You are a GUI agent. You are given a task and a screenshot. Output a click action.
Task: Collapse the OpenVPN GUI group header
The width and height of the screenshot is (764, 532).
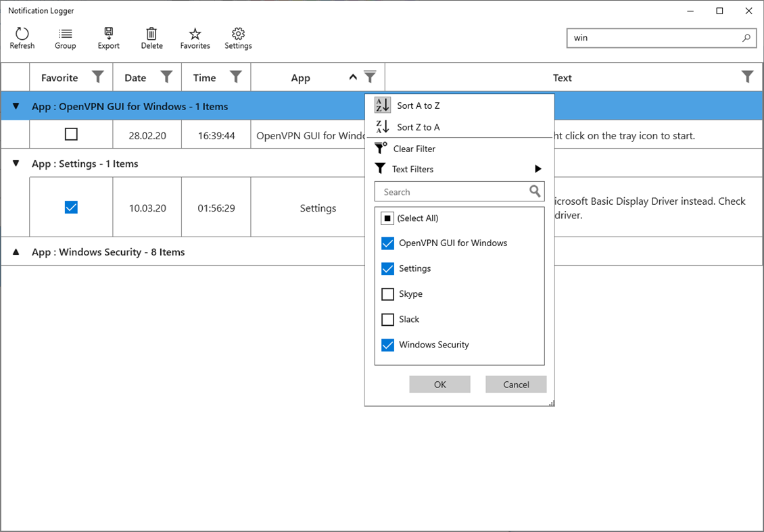[x=16, y=106]
